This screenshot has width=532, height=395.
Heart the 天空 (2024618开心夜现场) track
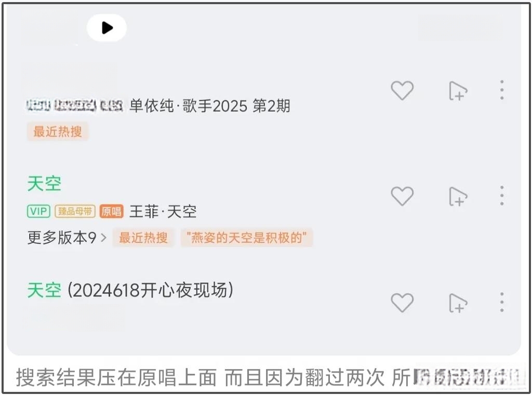(402, 302)
